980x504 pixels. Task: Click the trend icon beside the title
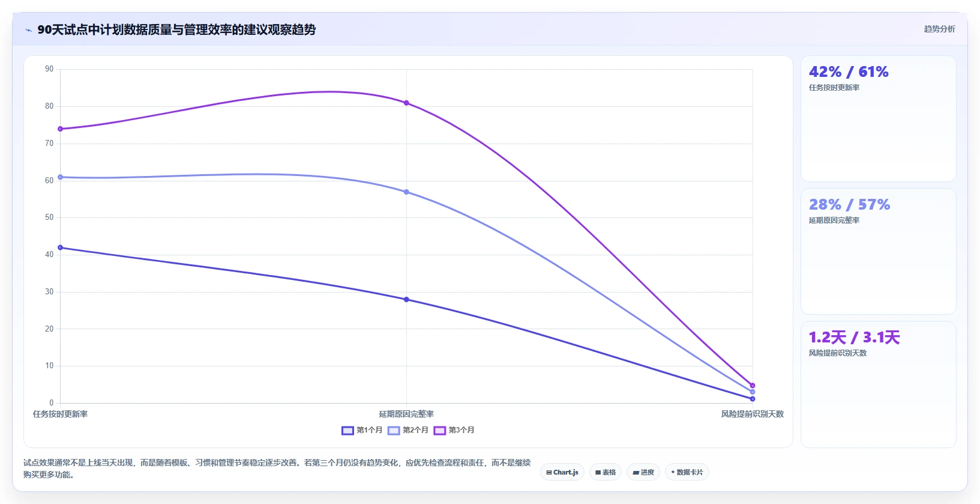point(28,30)
